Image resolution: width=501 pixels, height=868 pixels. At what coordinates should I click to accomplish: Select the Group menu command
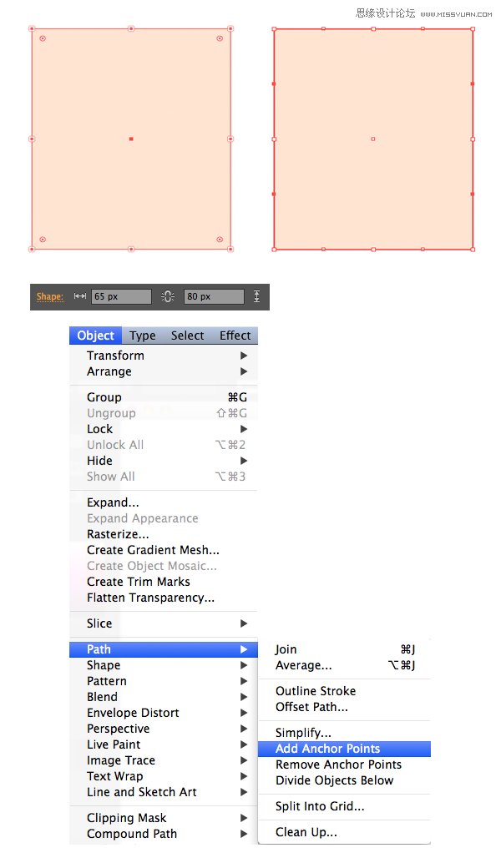[104, 397]
